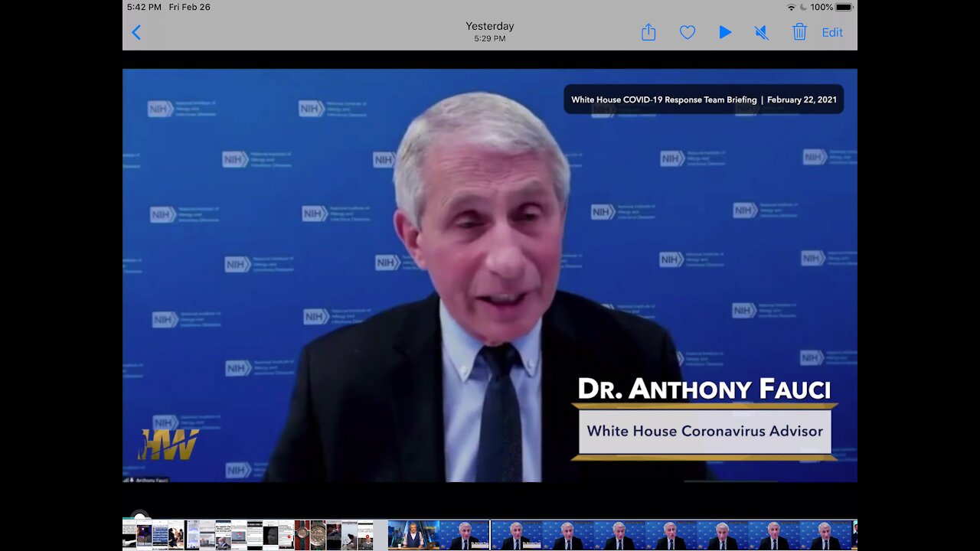
Task: Open the coin photo thumbnail
Action: tap(318, 535)
